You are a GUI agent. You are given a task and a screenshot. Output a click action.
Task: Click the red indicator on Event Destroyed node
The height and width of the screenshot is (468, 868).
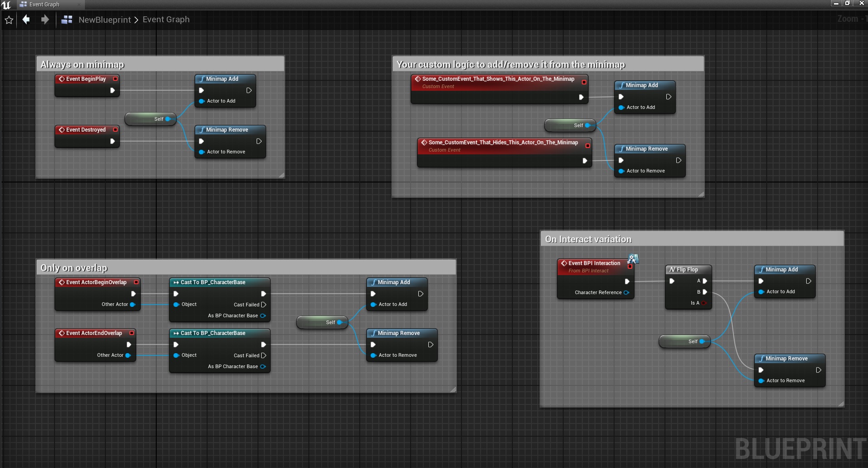(x=115, y=130)
